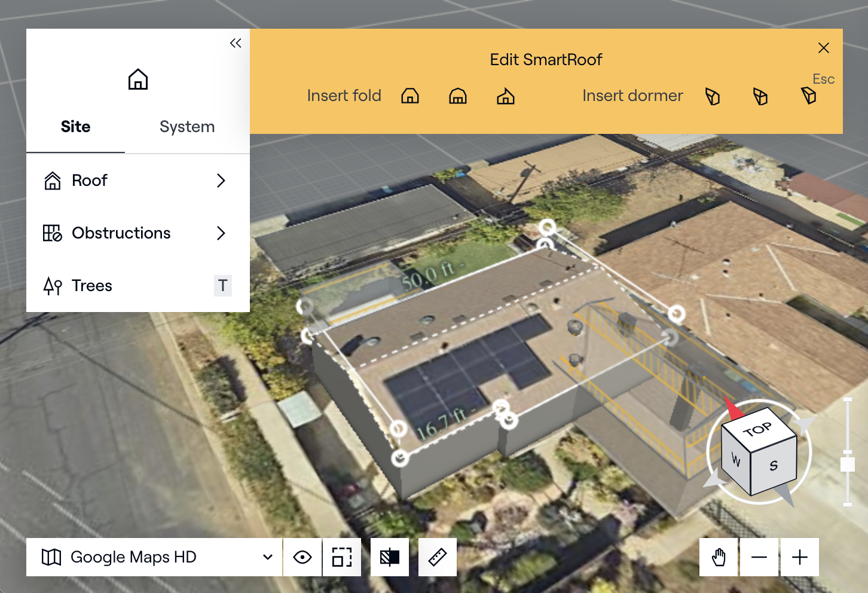The width and height of the screenshot is (868, 593).
Task: Insert a dormer using the first dormer icon
Action: 713,96
